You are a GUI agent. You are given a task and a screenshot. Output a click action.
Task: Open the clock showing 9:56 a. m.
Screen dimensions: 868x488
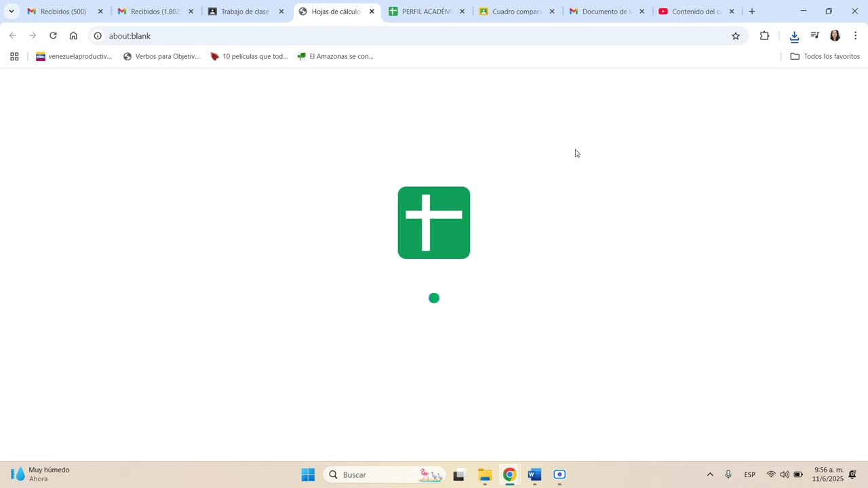click(x=828, y=474)
